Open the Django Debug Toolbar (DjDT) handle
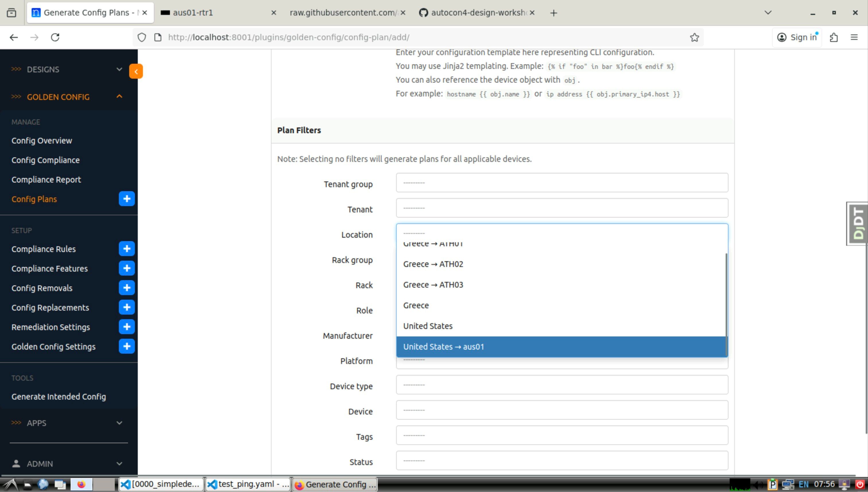The height and width of the screenshot is (492, 868). [858, 224]
